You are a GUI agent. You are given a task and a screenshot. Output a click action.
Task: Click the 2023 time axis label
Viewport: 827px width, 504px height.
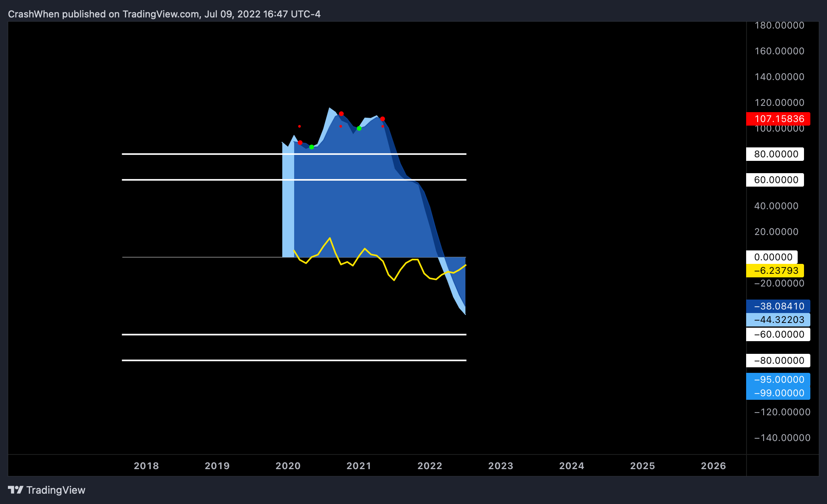(x=501, y=466)
